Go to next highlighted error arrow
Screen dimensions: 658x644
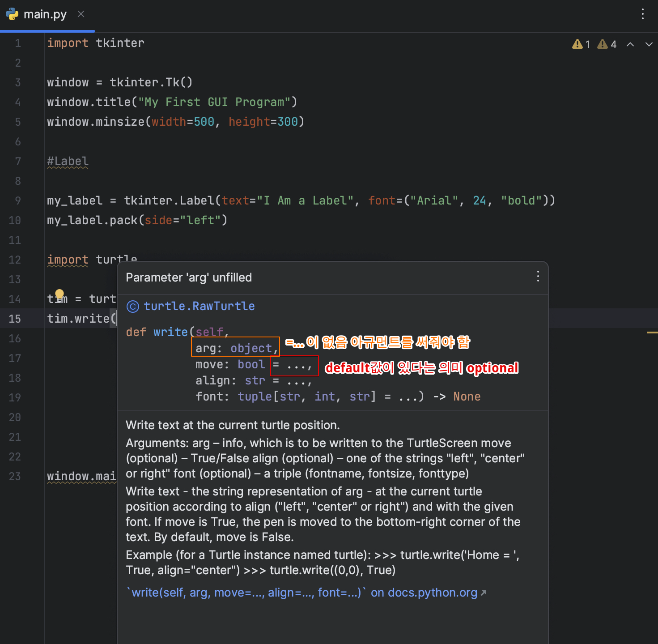pyautogui.click(x=649, y=44)
